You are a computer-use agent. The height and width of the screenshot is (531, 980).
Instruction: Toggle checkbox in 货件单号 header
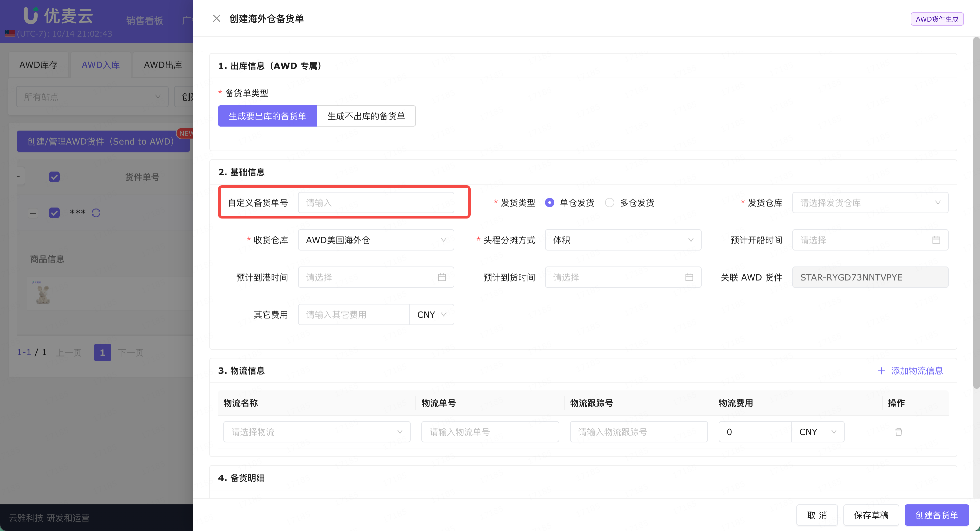coord(54,177)
